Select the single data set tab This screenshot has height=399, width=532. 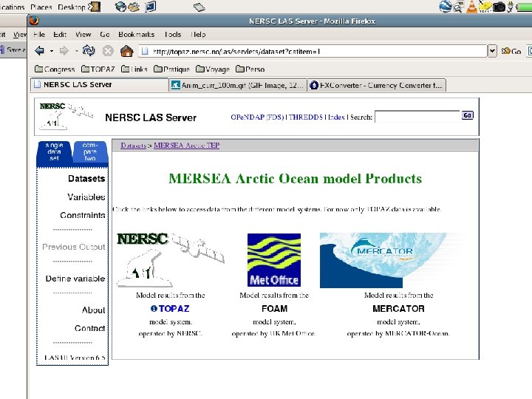54,151
